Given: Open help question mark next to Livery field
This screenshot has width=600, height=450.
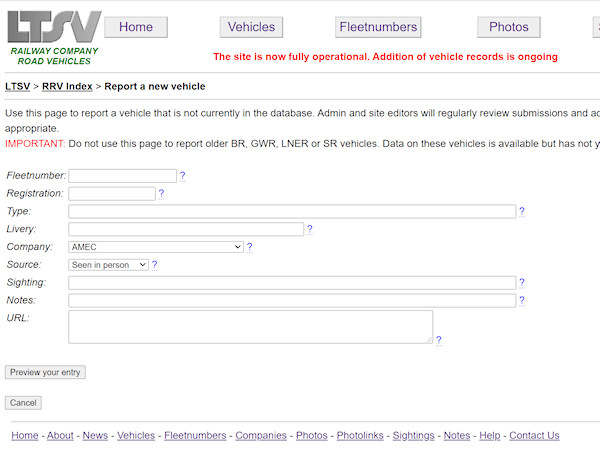Looking at the screenshot, I should (310, 230).
